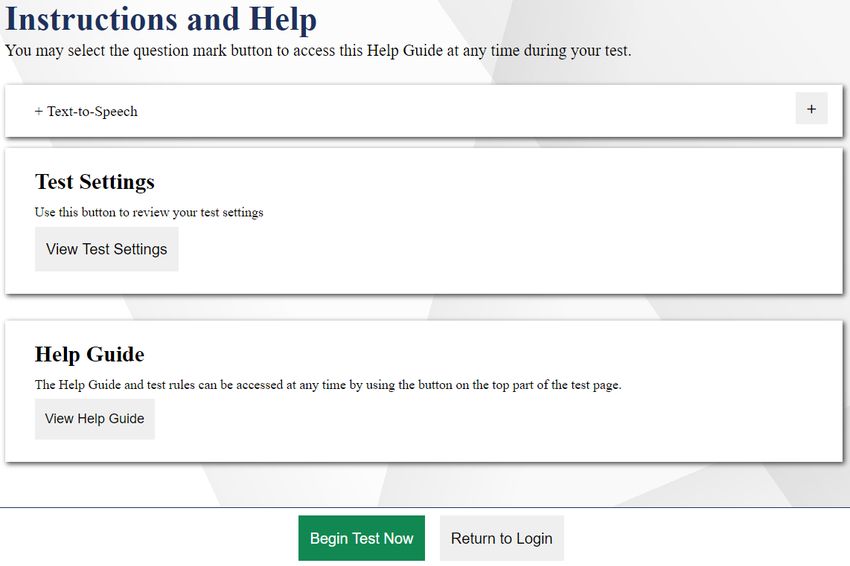Go back using Return to Login
Viewport: 850px width, 566px height.
click(x=501, y=538)
